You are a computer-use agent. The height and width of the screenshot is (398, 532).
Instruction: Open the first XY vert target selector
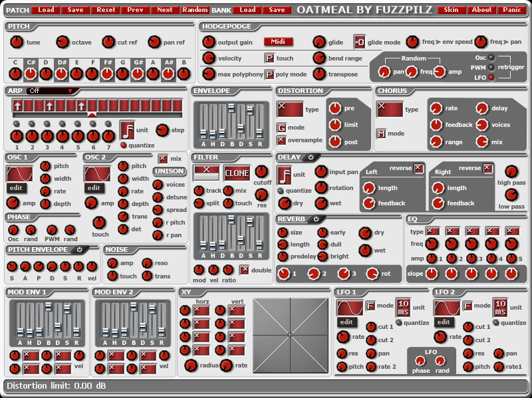click(237, 310)
